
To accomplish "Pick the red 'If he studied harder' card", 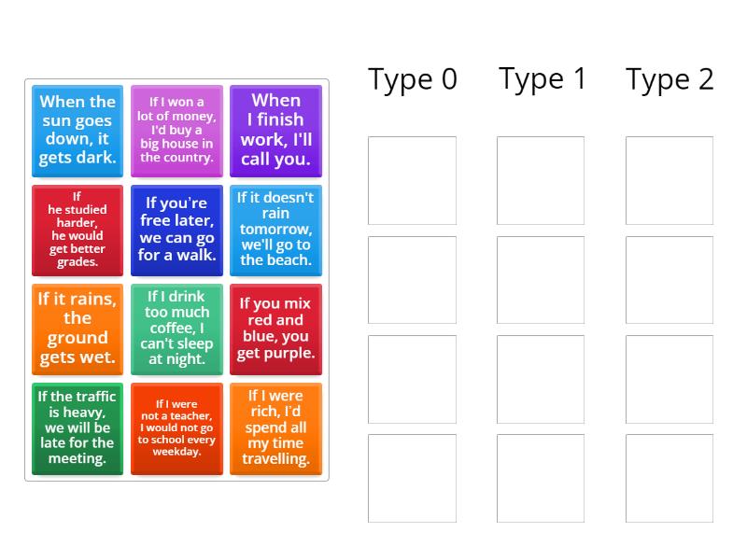I will click(x=78, y=230).
